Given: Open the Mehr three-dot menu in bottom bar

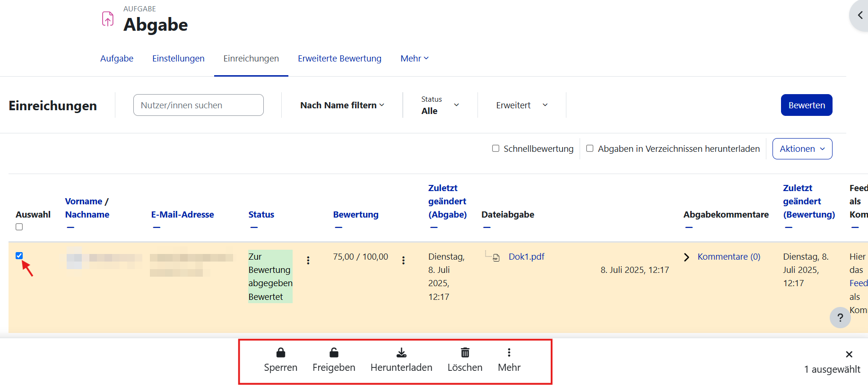Looking at the screenshot, I should point(509,353).
